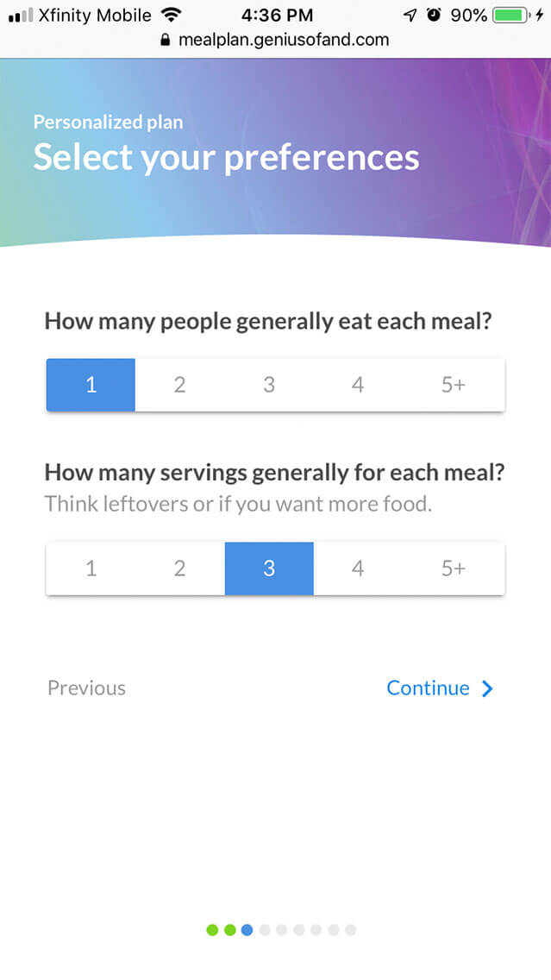Select 5+ people eating each meal

click(454, 385)
